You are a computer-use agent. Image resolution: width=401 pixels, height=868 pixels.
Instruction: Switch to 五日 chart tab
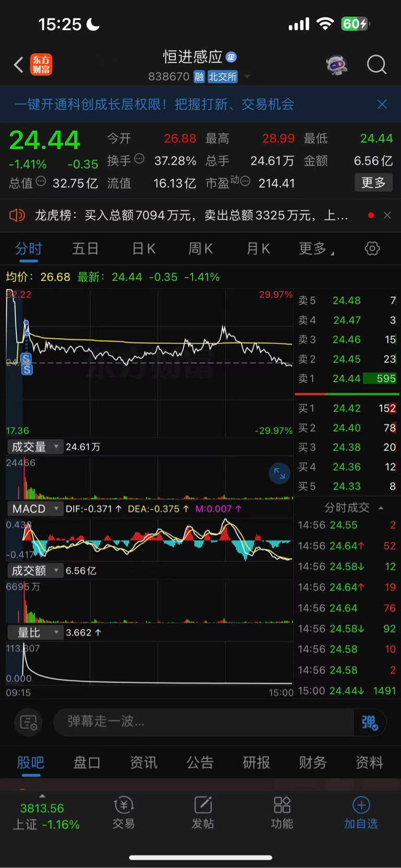coord(85,249)
